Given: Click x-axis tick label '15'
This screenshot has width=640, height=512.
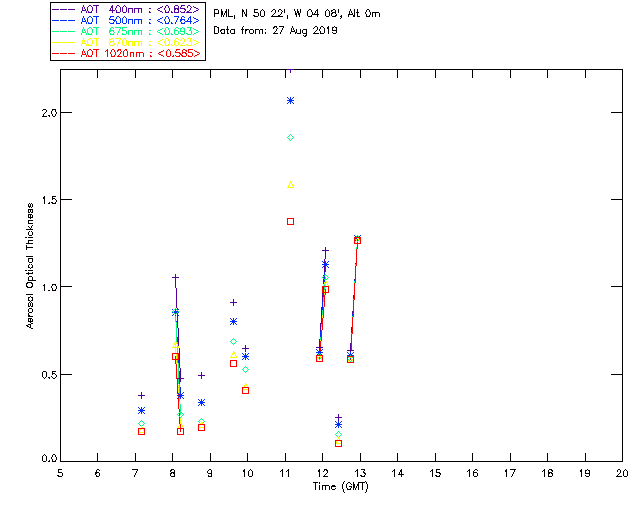Looking at the screenshot, I should pyautogui.click(x=435, y=473).
